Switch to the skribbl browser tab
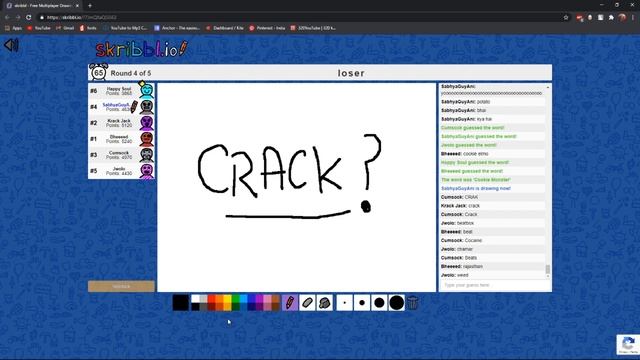 click(x=42, y=6)
